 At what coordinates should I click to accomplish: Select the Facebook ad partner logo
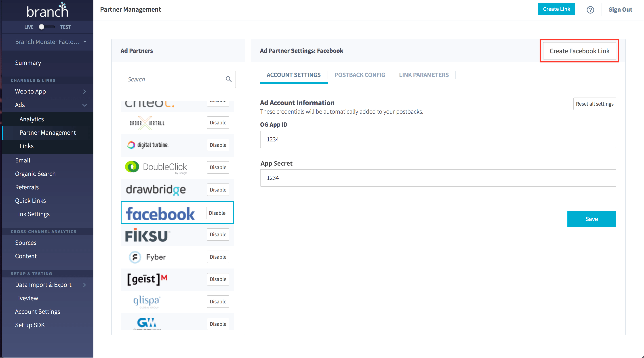pos(160,213)
